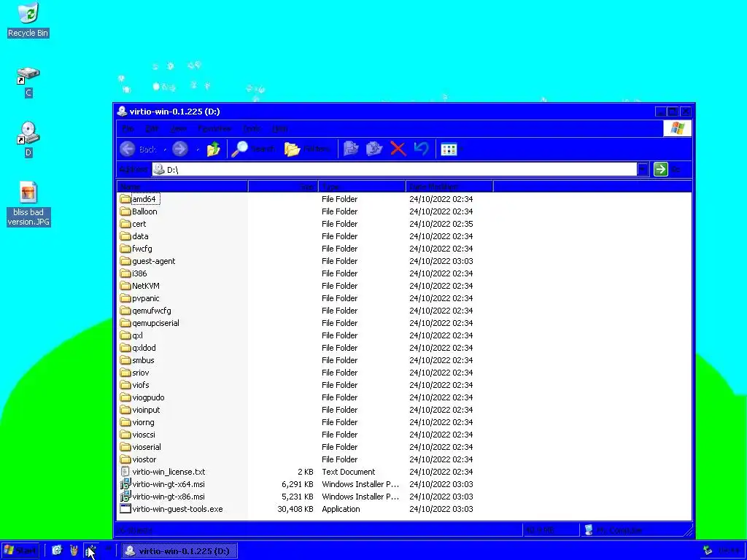
Task: Select the viofs folder name
Action: click(141, 385)
